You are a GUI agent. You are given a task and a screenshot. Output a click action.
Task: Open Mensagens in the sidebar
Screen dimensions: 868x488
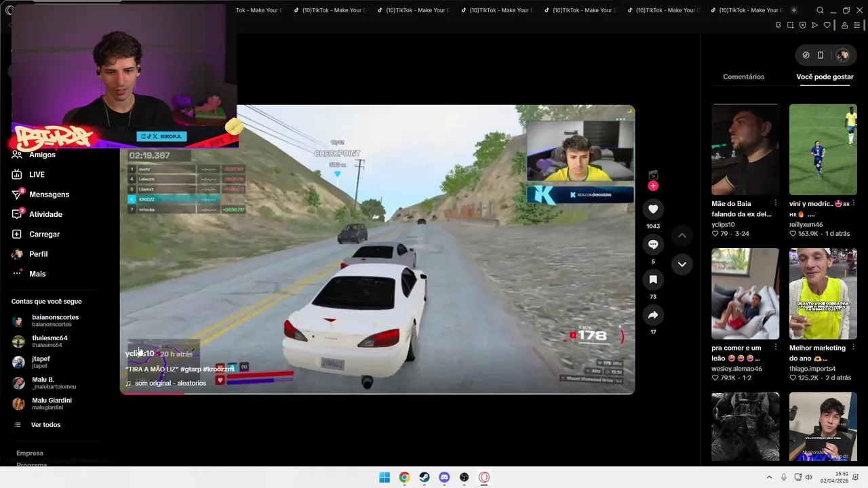pos(49,195)
